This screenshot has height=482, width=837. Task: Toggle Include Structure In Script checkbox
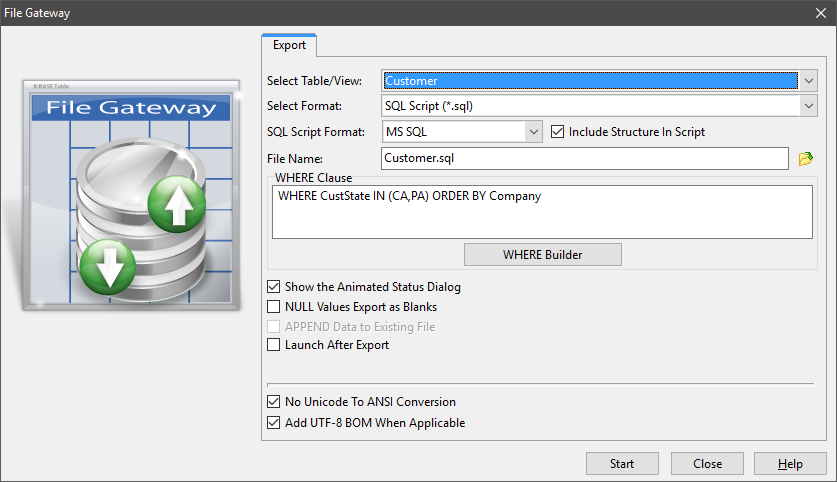[558, 132]
